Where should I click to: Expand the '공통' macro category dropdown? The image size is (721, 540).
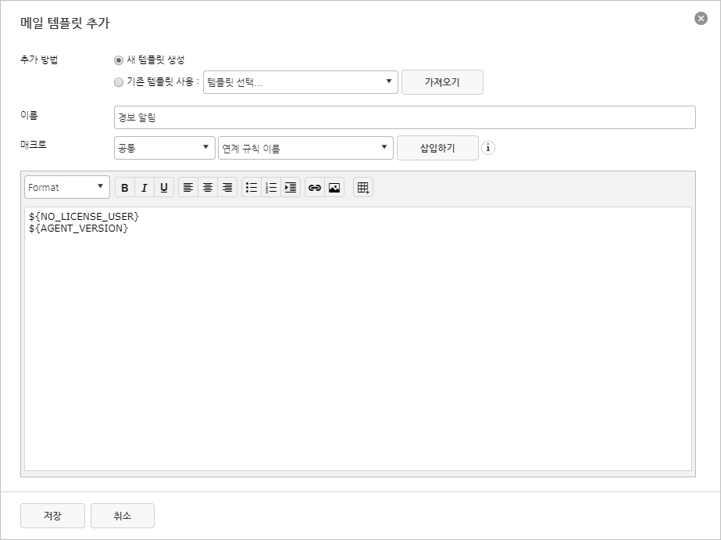tap(164, 148)
